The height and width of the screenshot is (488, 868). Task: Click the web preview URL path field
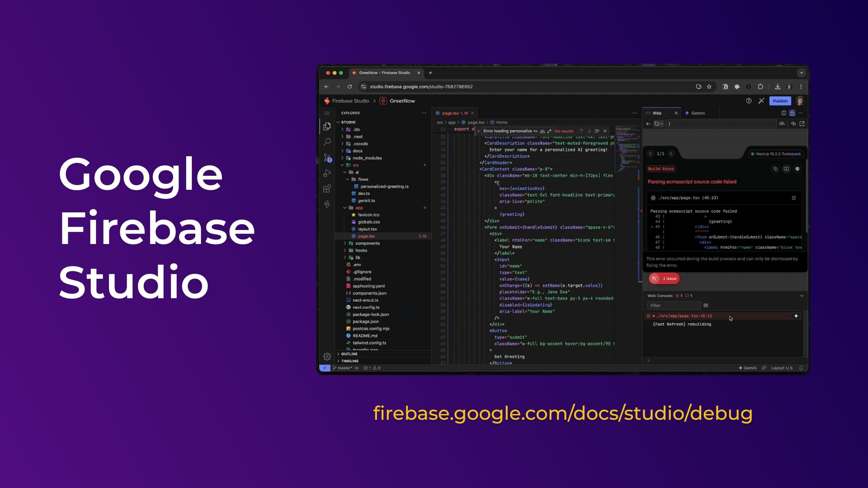click(721, 123)
